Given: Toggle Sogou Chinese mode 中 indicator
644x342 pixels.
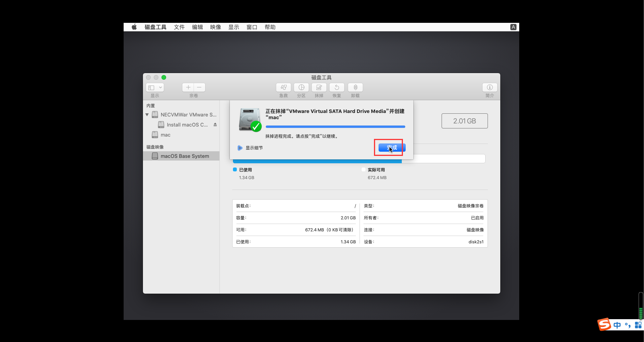Looking at the screenshot, I should [x=617, y=325].
